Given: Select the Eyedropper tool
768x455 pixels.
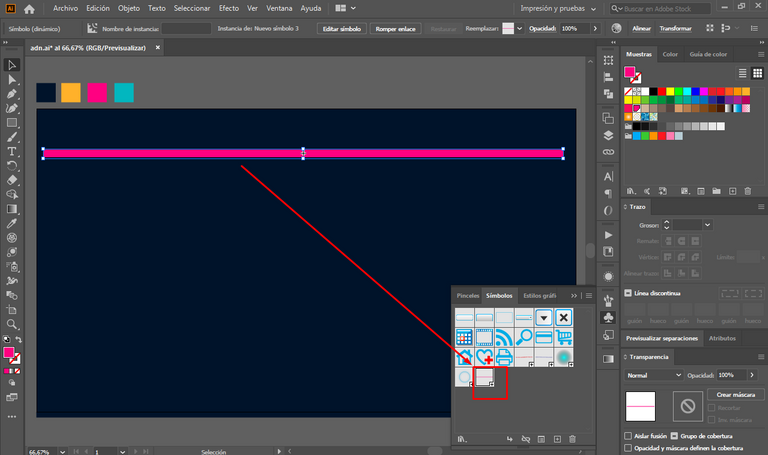Looking at the screenshot, I should (x=12, y=223).
